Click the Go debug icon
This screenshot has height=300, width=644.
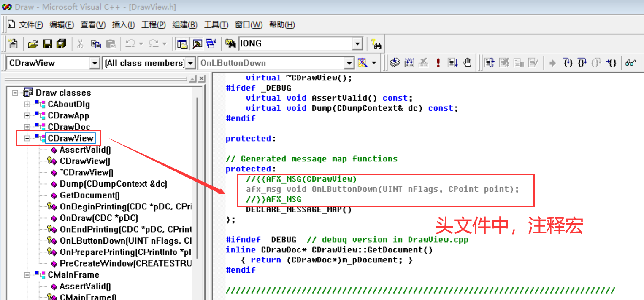pyautogui.click(x=453, y=63)
